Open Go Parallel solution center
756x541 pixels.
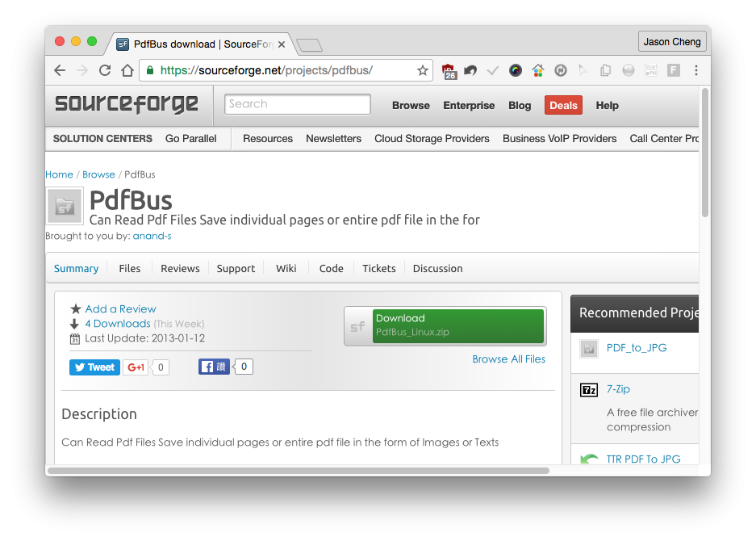point(191,139)
